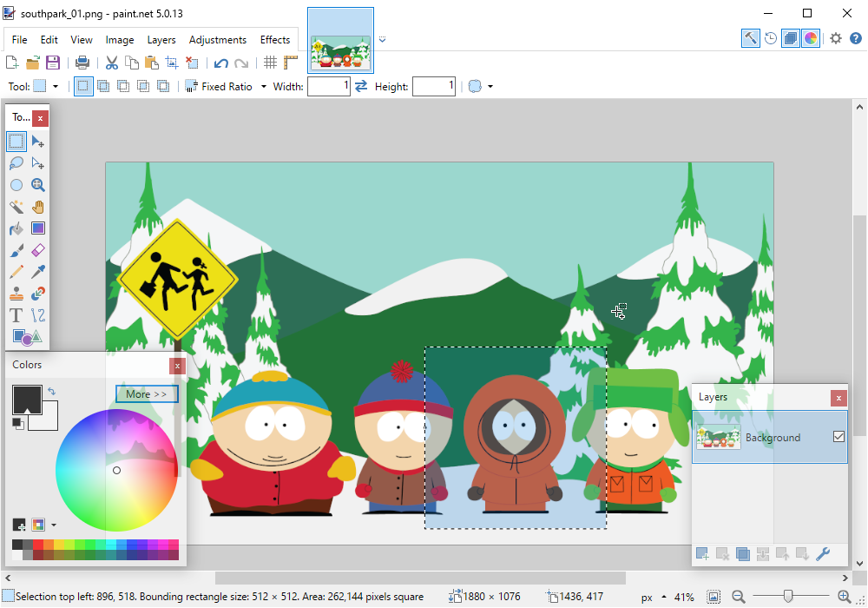Select the Line/Curve tool
Image resolution: width=868 pixels, height=608 pixels.
tap(37, 315)
